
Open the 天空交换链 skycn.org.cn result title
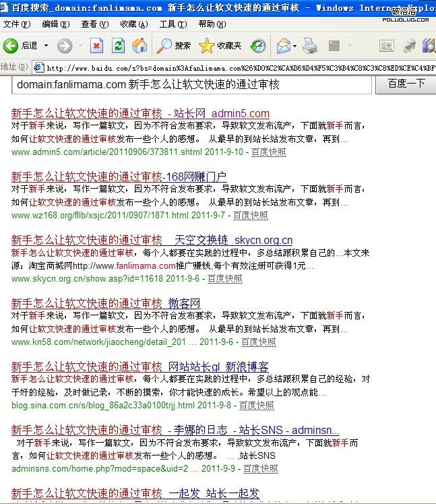click(x=152, y=240)
